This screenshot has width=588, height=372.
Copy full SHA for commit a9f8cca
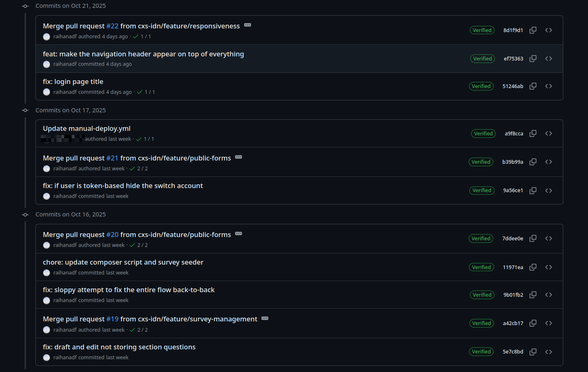pyautogui.click(x=533, y=133)
